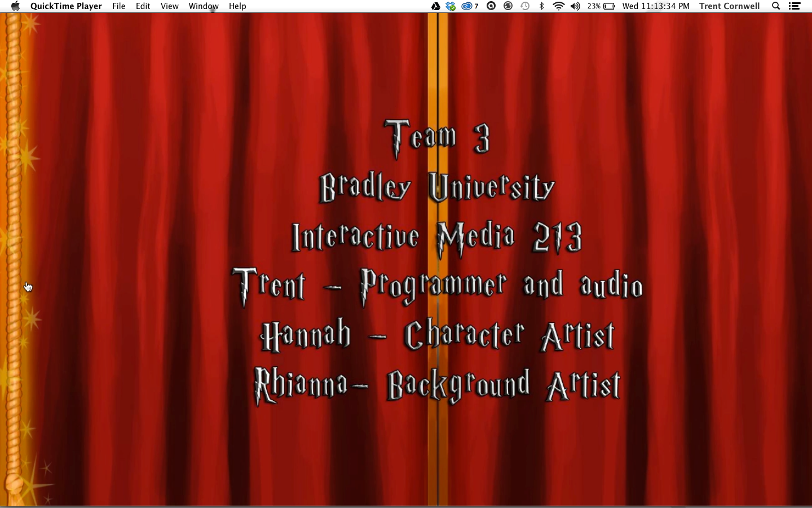The image size is (812, 508).
Task: Click the clock showing Wed 11:13:34 PM
Action: point(656,6)
